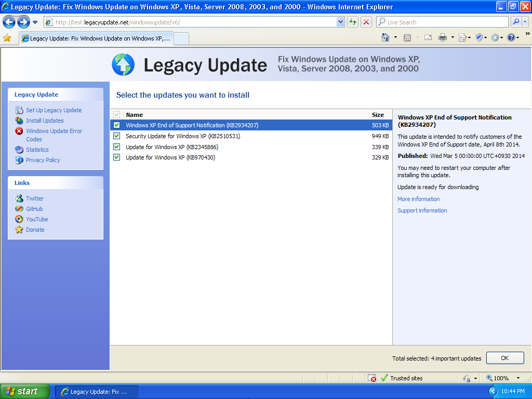Click the Statistics pie chart icon

pos(19,150)
